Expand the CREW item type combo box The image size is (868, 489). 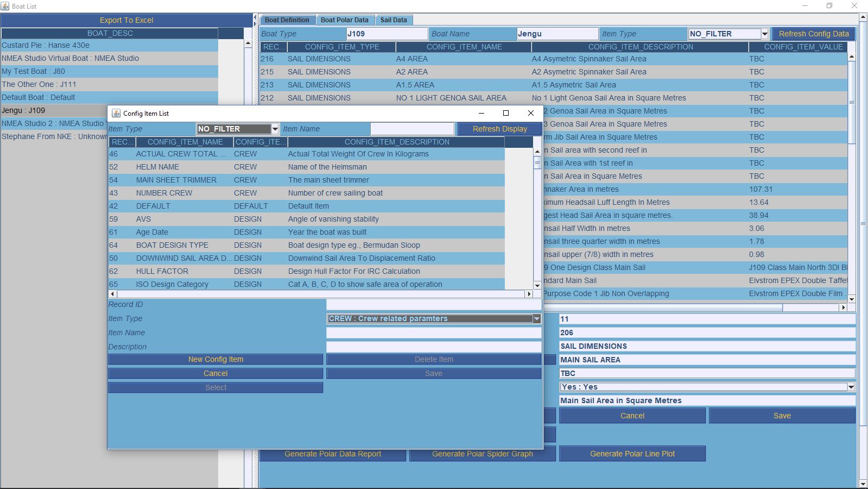click(x=536, y=319)
